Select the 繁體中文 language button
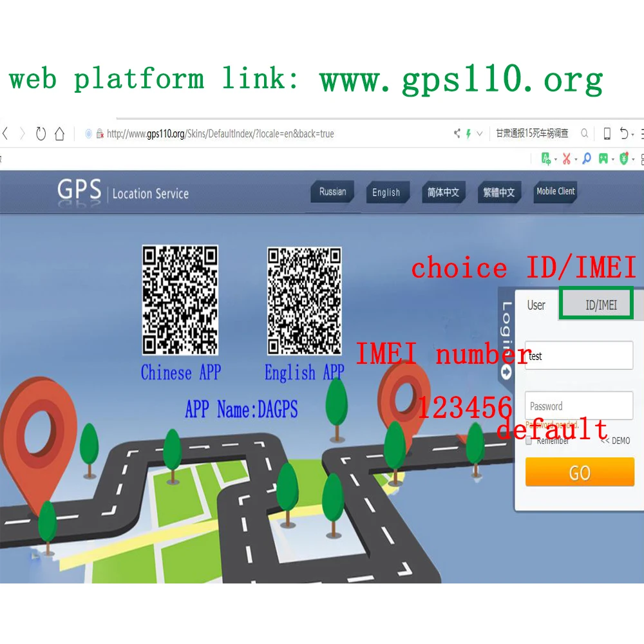Screen dimensions: 644x644 [x=498, y=192]
